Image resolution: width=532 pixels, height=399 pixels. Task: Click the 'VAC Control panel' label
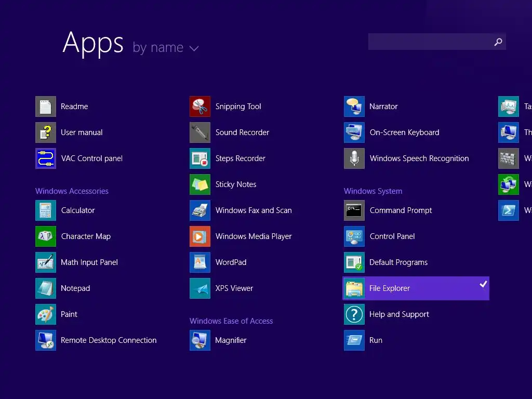coord(91,158)
